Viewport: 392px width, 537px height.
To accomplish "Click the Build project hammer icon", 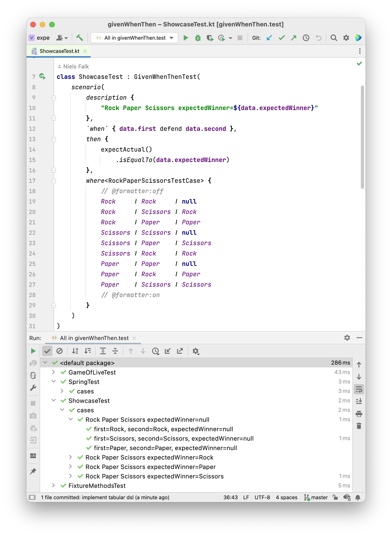I will (80, 38).
